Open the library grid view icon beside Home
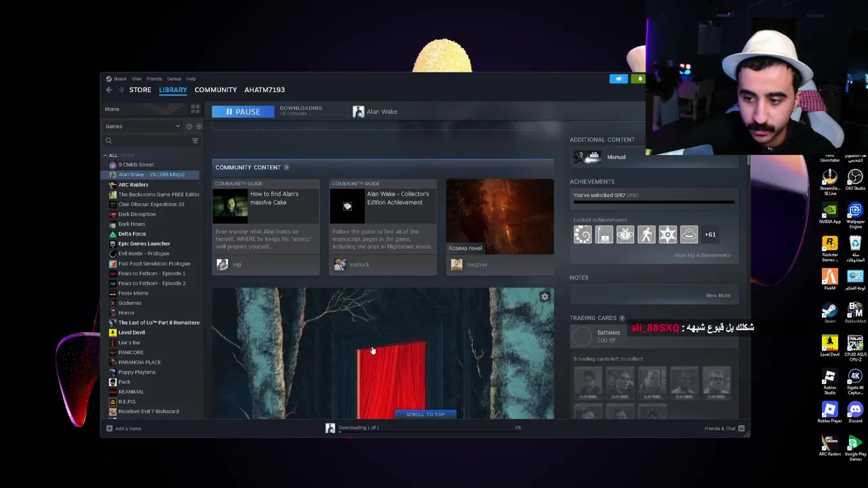 pyautogui.click(x=195, y=108)
